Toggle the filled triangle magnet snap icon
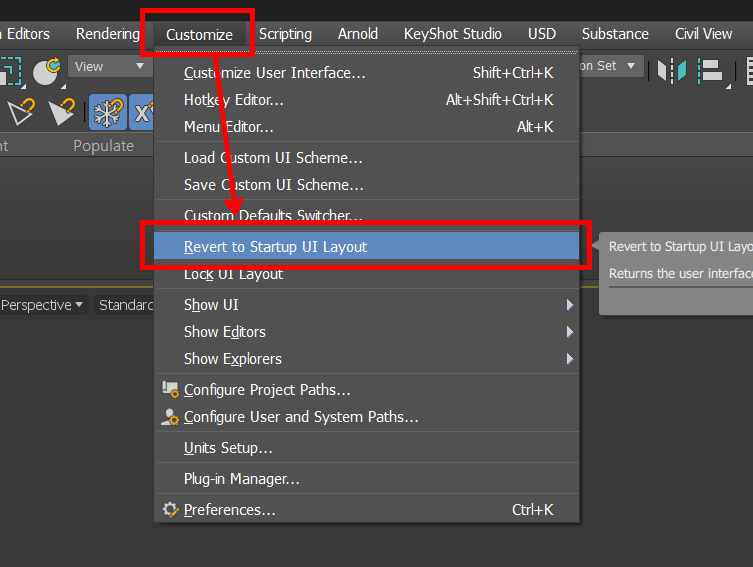Screen dimensions: 753x567 coord(61,111)
